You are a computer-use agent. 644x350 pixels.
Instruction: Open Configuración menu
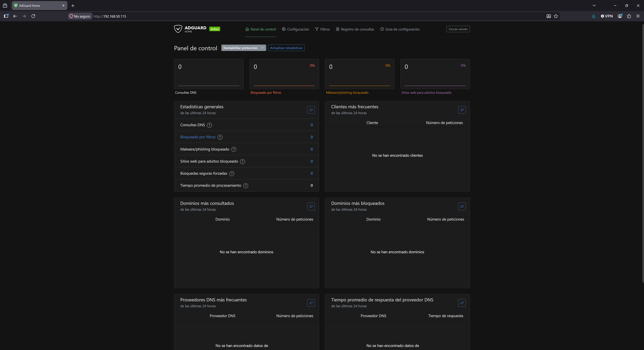pos(295,29)
